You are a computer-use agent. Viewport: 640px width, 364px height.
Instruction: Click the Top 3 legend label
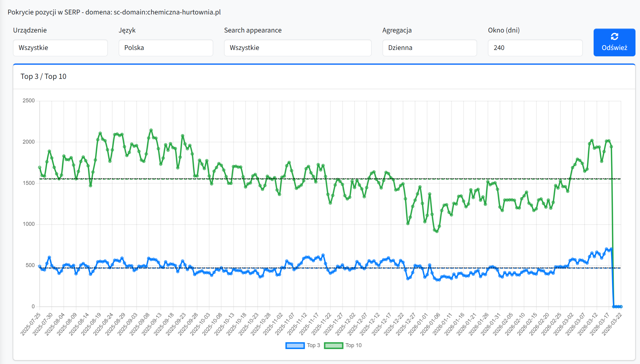tap(314, 345)
